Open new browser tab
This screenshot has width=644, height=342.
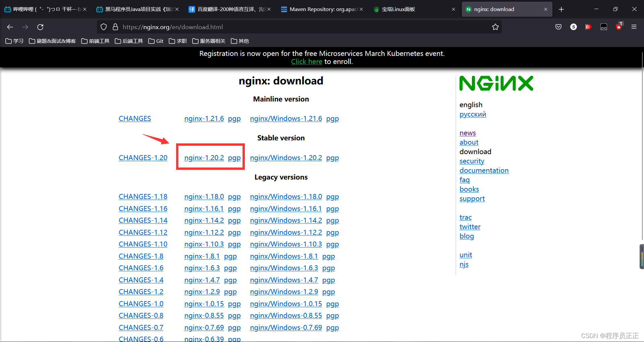pyautogui.click(x=561, y=9)
